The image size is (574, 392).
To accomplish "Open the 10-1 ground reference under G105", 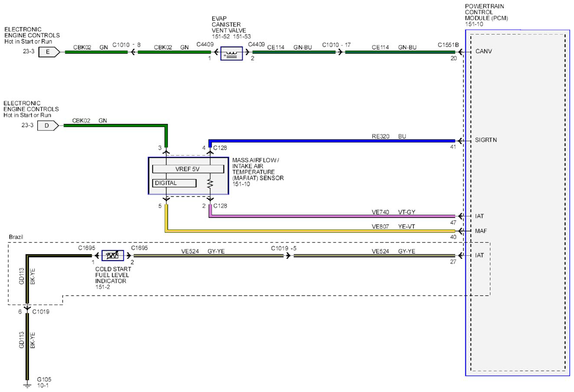I will tap(43, 385).
